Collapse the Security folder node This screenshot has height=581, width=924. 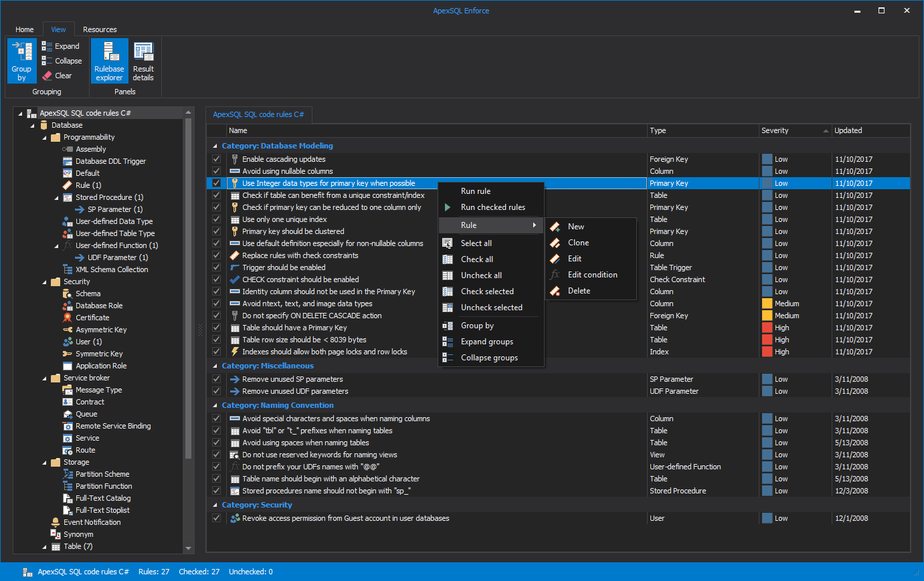pos(44,281)
